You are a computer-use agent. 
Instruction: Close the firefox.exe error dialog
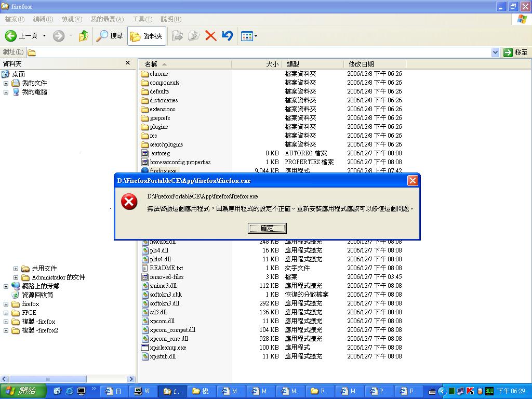click(x=413, y=180)
